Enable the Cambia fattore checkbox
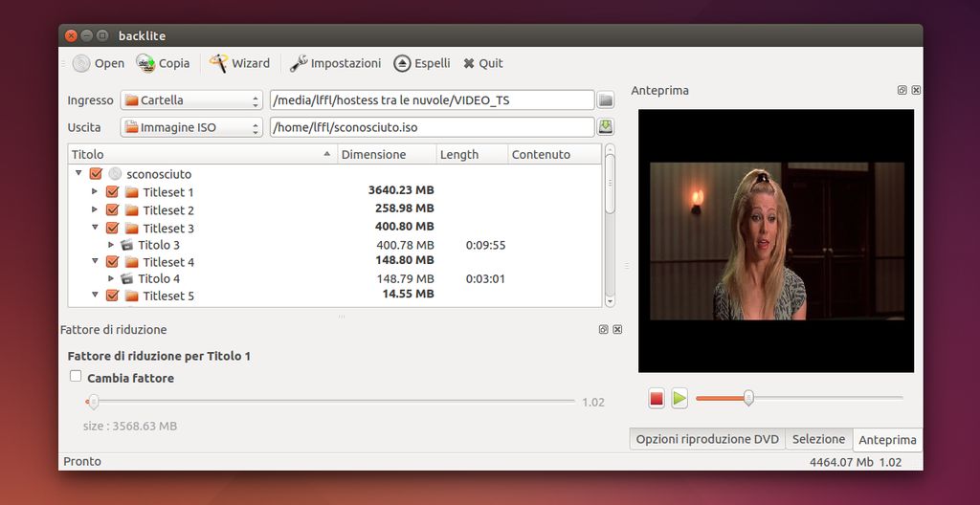 coord(77,377)
